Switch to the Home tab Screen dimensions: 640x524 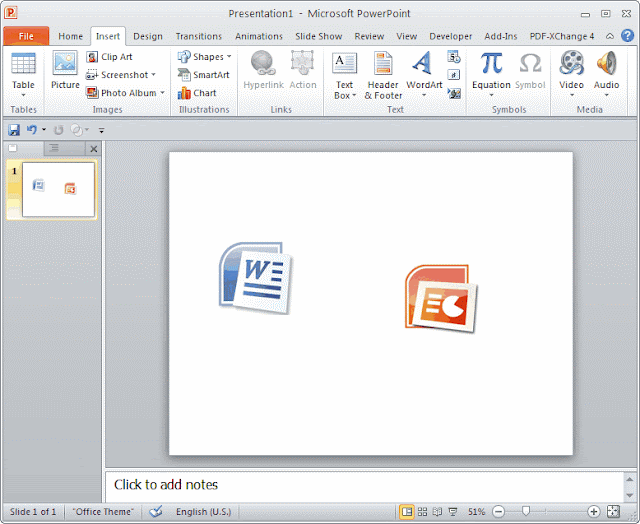click(70, 36)
